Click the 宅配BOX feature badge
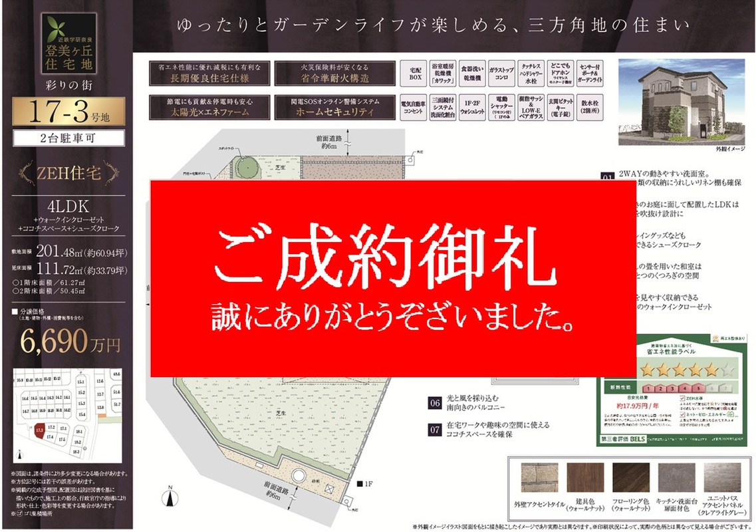The width and height of the screenshot is (756, 532). (x=415, y=72)
